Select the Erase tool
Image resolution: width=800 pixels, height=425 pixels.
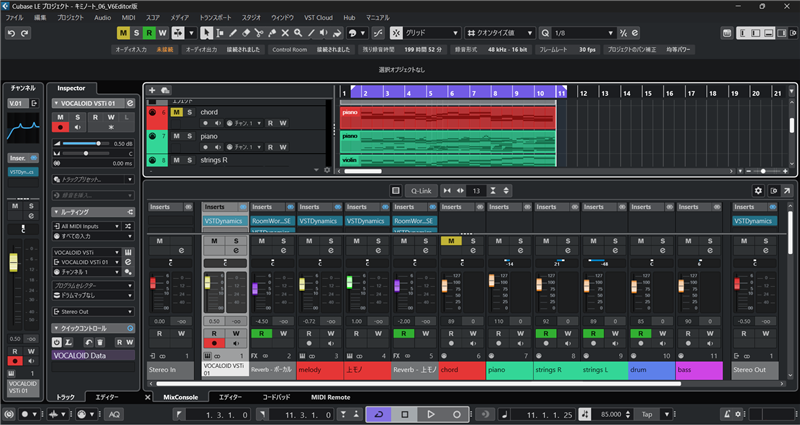[246, 33]
